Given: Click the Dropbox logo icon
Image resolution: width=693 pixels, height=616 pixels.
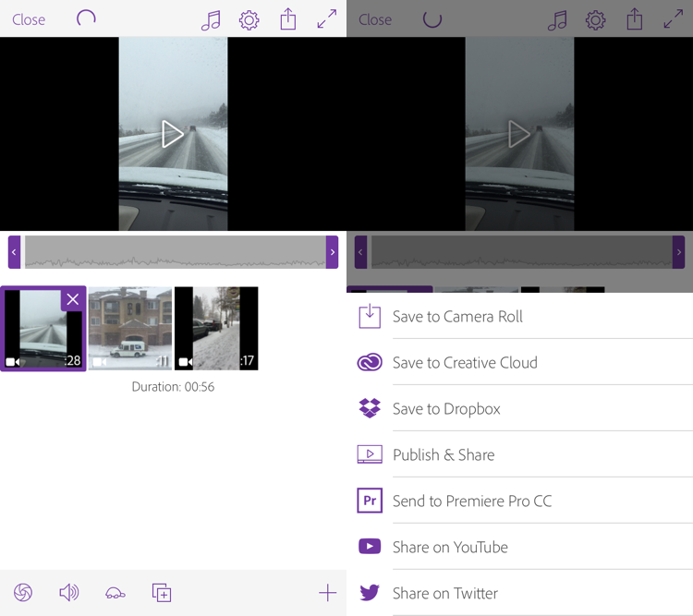Looking at the screenshot, I should pos(370,408).
